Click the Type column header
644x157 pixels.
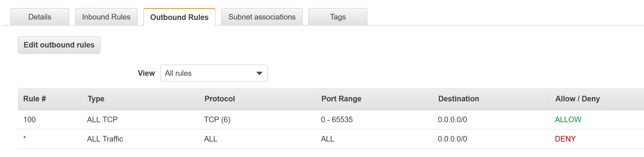coord(96,98)
